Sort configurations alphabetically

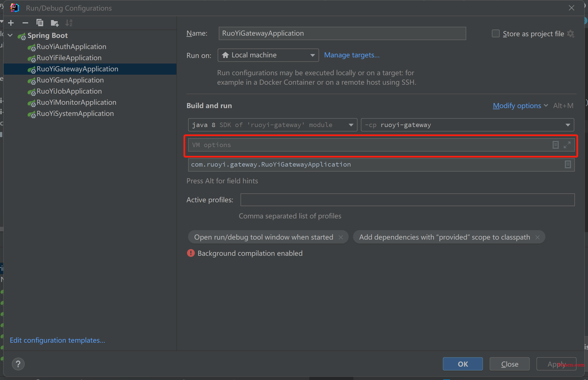pyautogui.click(x=69, y=23)
